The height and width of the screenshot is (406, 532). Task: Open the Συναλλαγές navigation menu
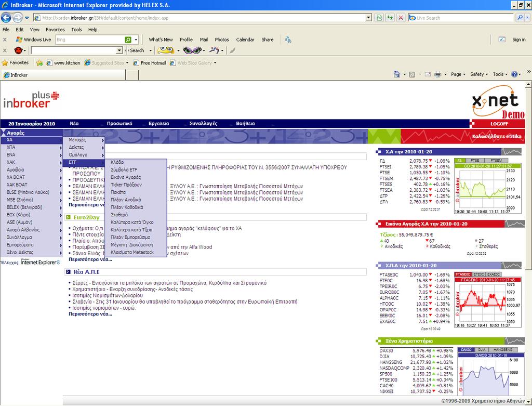point(203,124)
